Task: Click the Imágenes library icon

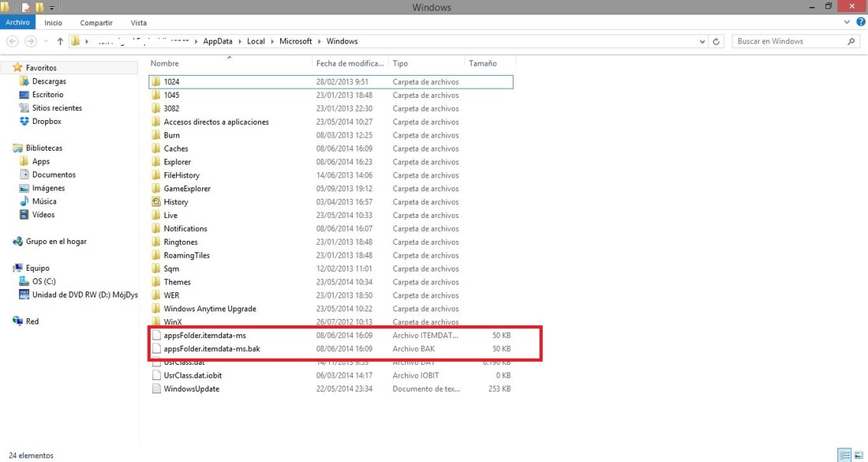Action: (24, 188)
